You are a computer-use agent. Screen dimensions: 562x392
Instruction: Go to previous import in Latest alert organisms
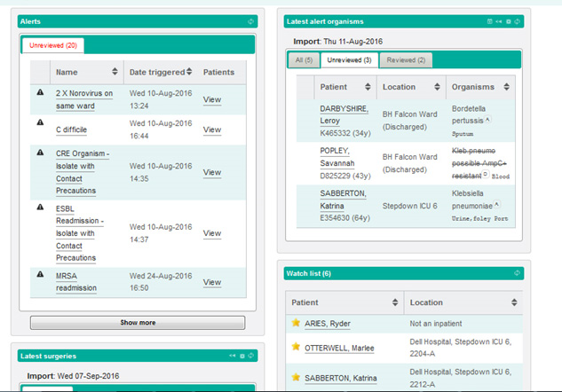(x=499, y=21)
